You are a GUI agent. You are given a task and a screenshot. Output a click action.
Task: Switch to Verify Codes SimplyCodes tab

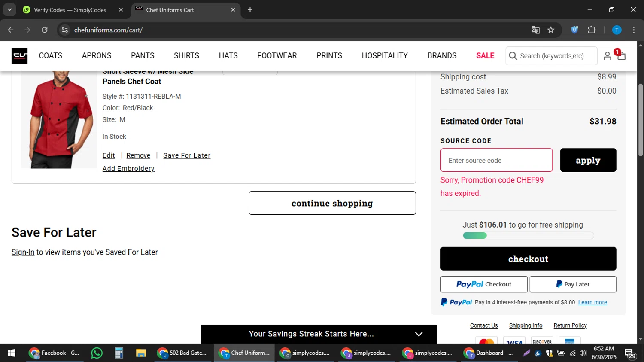pos(73,10)
